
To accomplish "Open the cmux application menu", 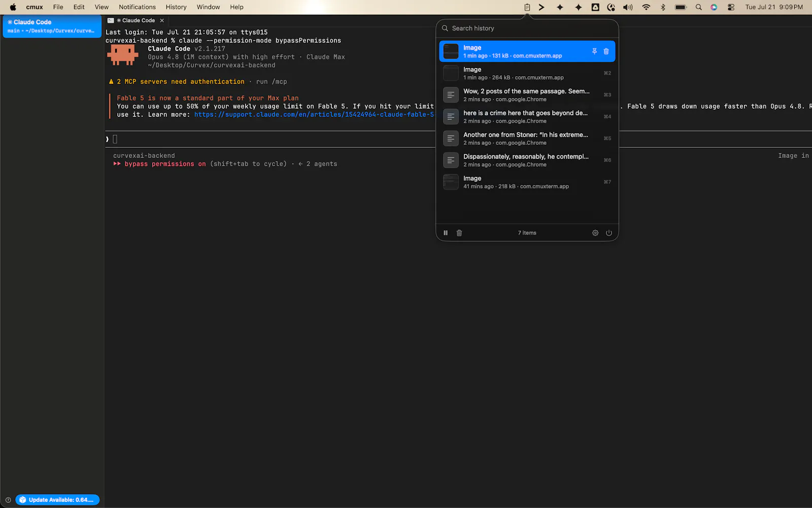I will pos(35,7).
